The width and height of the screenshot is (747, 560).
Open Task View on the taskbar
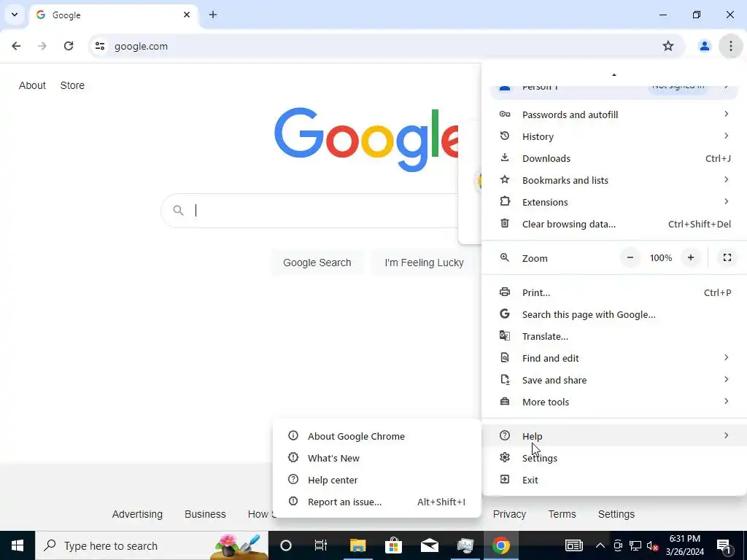[321, 545]
